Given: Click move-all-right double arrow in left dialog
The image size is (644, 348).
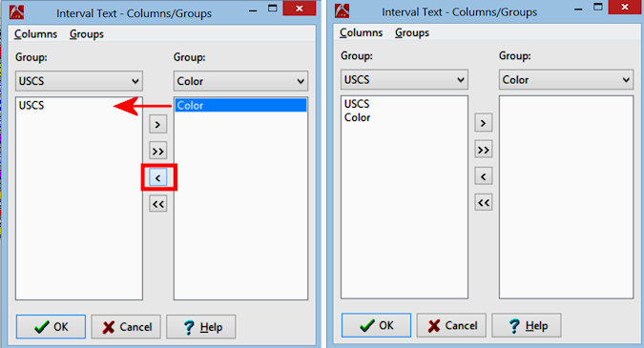Looking at the screenshot, I should click(x=158, y=151).
